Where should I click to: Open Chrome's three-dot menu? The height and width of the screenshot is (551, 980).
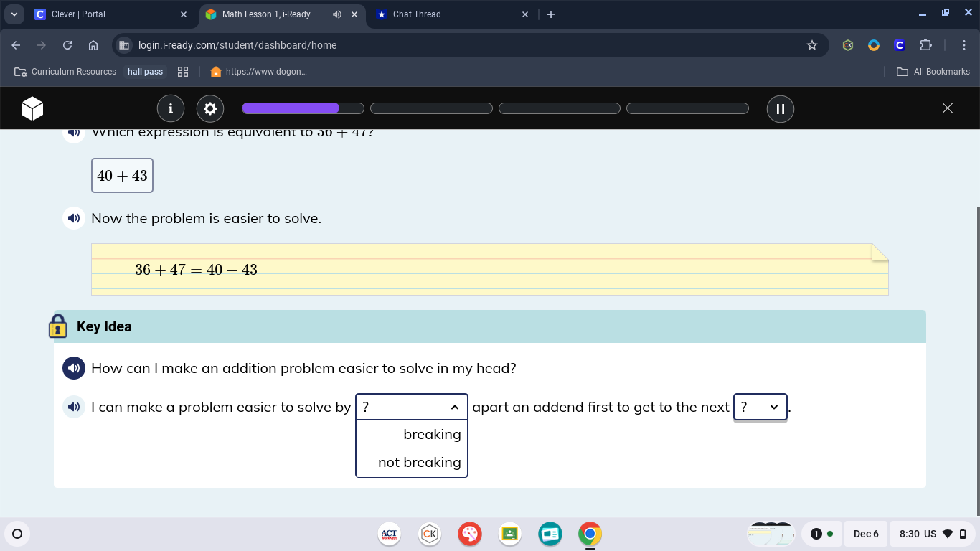tap(965, 44)
